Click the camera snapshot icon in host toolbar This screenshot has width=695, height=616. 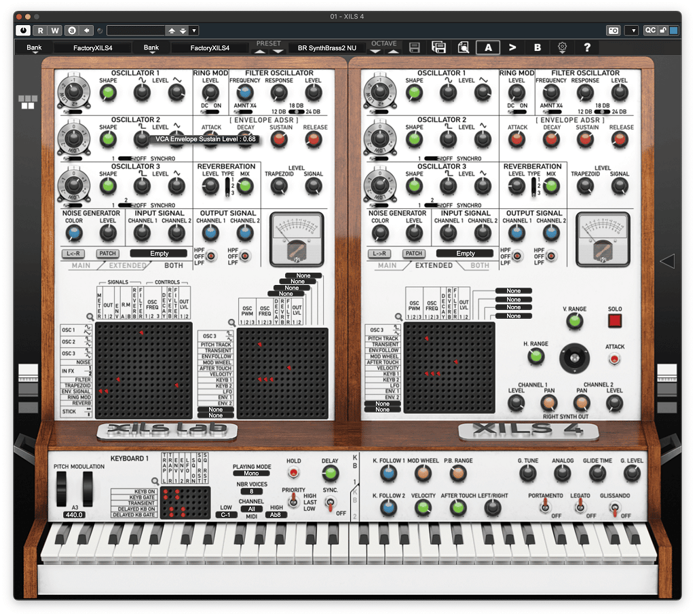(614, 30)
